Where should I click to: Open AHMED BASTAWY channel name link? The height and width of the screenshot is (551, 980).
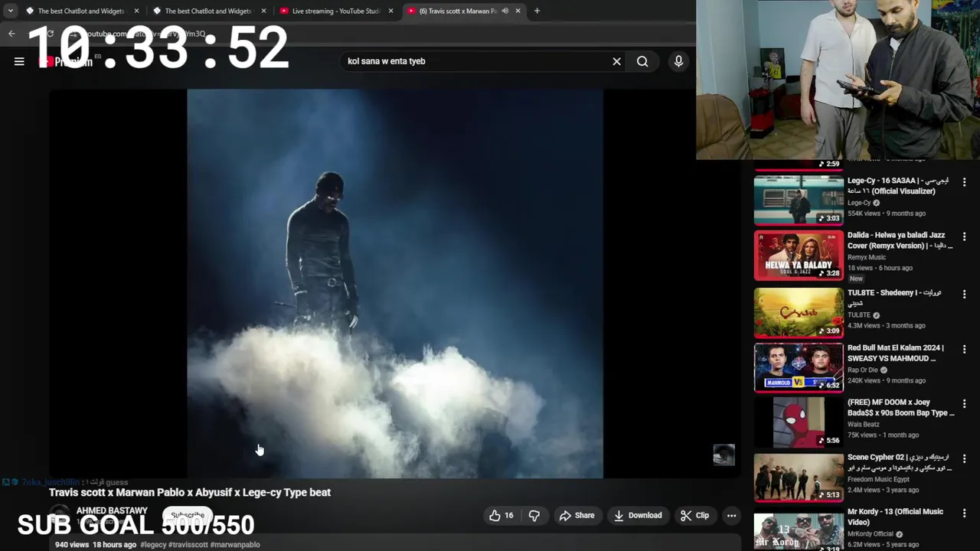click(112, 510)
